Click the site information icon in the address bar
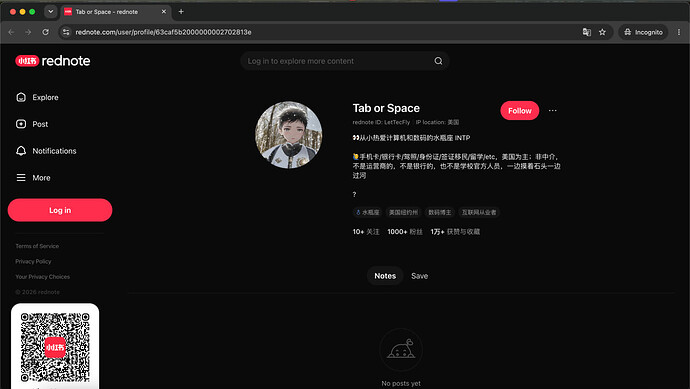 [66, 32]
